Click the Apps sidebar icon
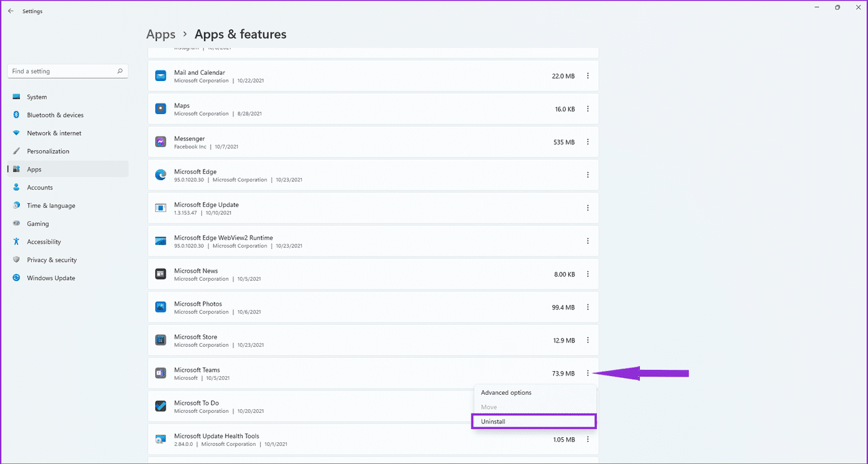868x464 pixels. 16,170
